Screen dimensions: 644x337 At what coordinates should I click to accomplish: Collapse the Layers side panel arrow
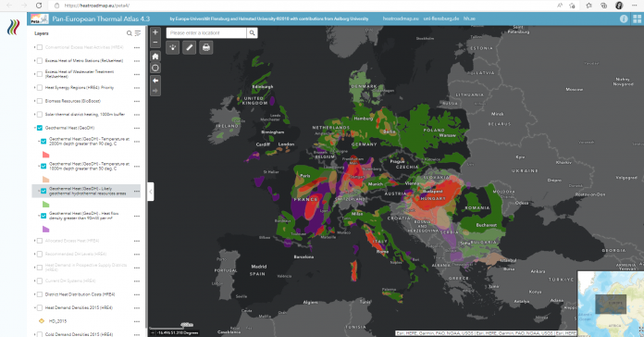151,192
